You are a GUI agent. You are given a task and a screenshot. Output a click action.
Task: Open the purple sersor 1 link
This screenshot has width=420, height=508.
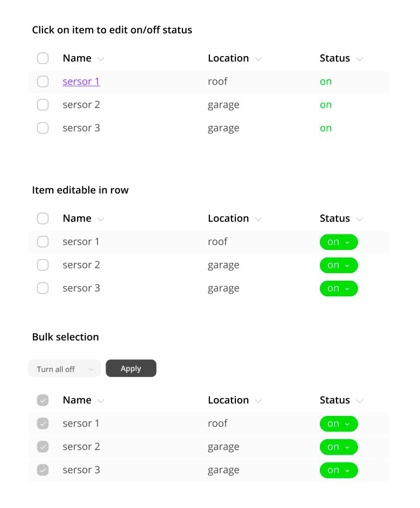81,81
